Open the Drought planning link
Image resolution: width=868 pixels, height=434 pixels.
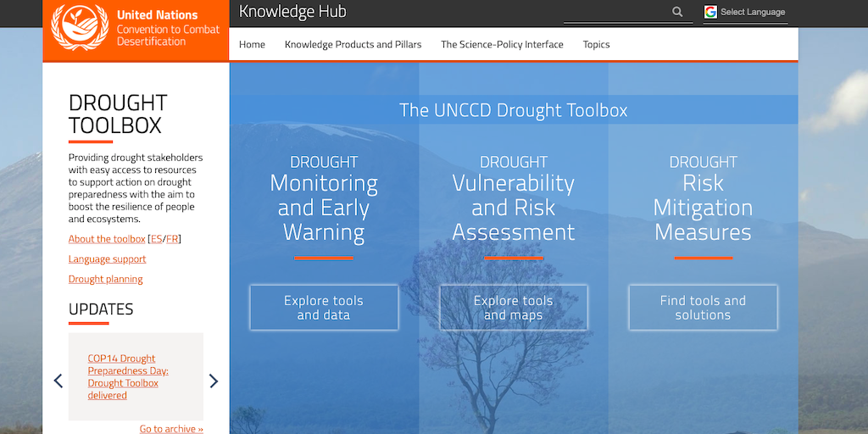(106, 279)
